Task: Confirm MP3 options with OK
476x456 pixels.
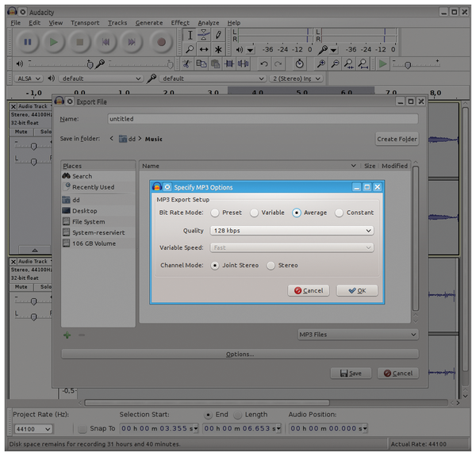Action: pos(357,291)
